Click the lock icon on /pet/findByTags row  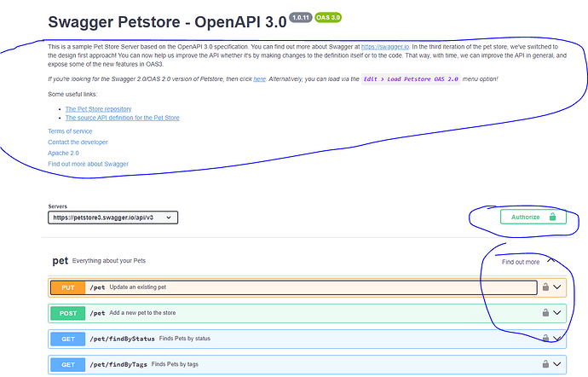tap(545, 364)
